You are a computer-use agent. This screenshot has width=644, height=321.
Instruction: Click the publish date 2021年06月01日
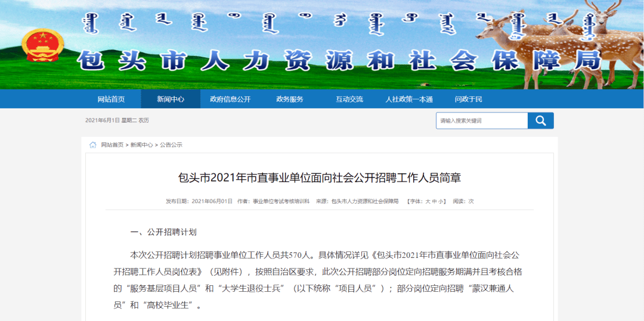click(x=212, y=201)
